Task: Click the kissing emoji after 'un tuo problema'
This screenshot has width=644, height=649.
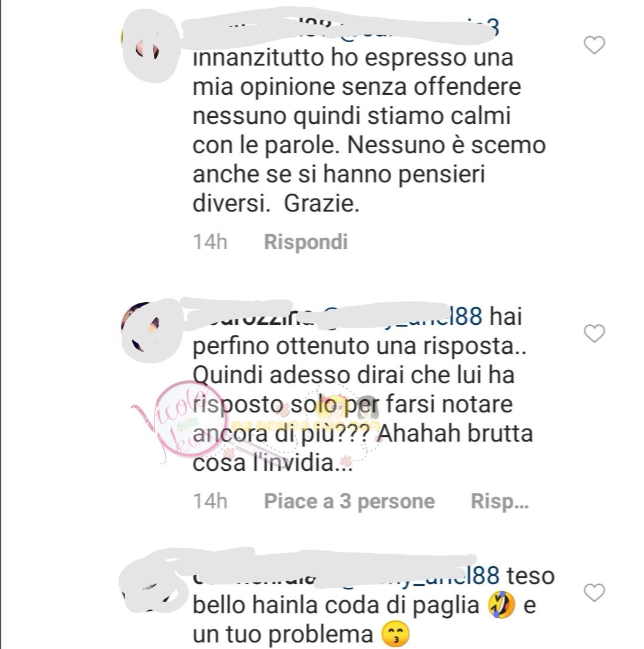Action: pyautogui.click(x=395, y=635)
